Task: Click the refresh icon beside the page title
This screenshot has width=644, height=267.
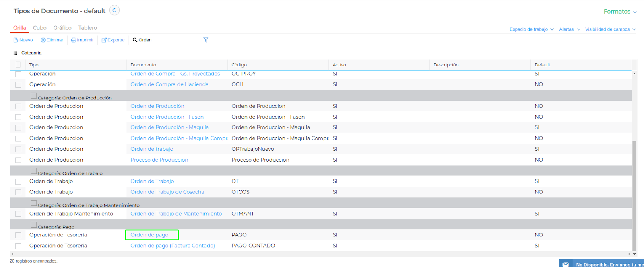Action: [x=114, y=10]
